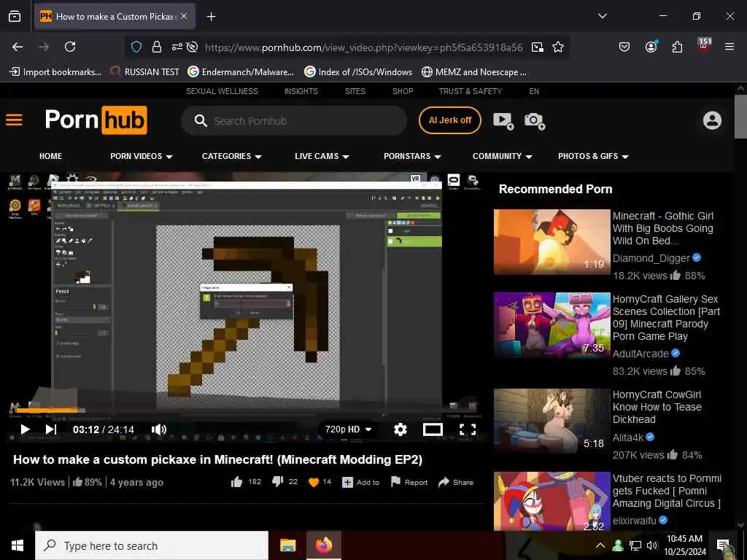The height and width of the screenshot is (560, 747).
Task: Expand the Live Cams dropdown
Action: [x=322, y=156]
